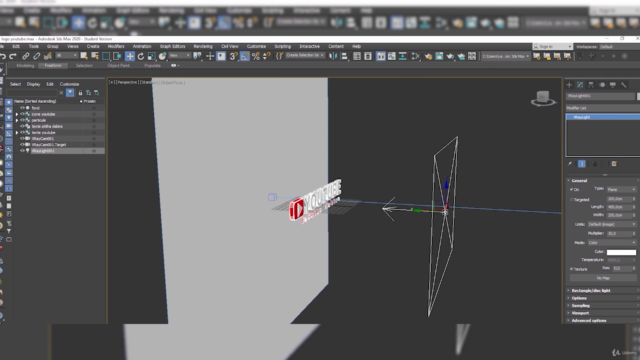Screen dimensions: 640x360
Task: Toggle the On checkbox in General rollout
Action: click(571, 189)
